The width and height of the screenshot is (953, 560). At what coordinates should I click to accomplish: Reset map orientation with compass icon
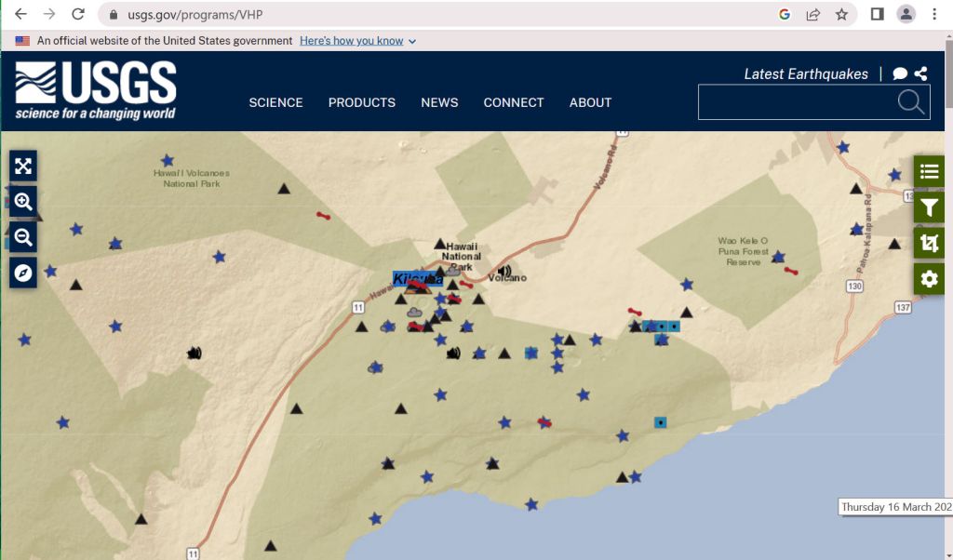[x=23, y=273]
